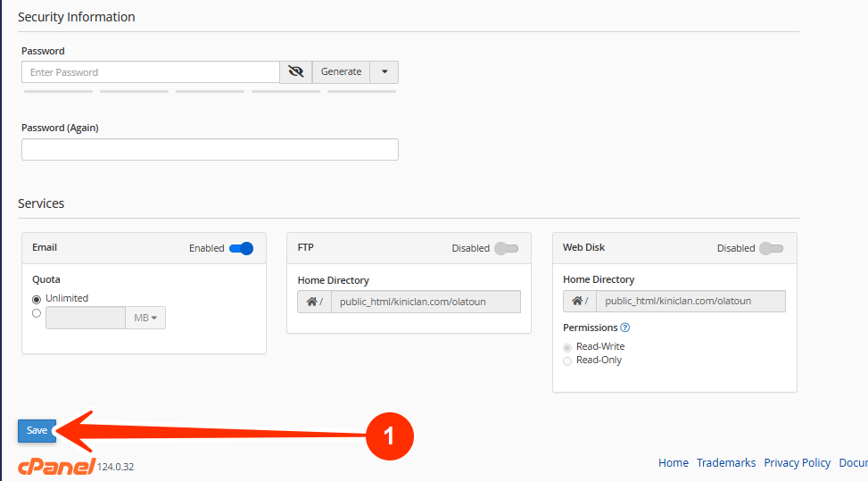Open the Privacy Policy footer link
Screen dimensions: 868x481
tap(797, 463)
